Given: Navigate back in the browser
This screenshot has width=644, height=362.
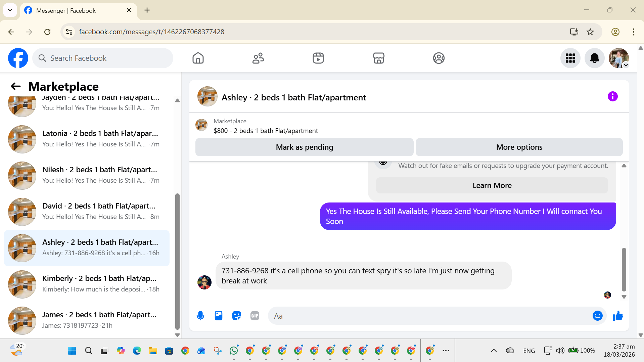Looking at the screenshot, I should pyautogui.click(x=11, y=32).
